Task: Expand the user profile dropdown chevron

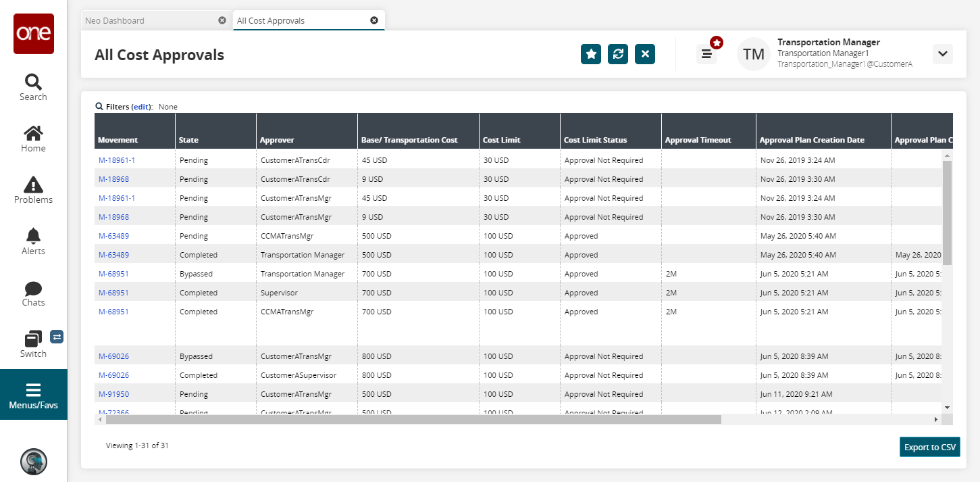Action: pyautogui.click(x=942, y=54)
